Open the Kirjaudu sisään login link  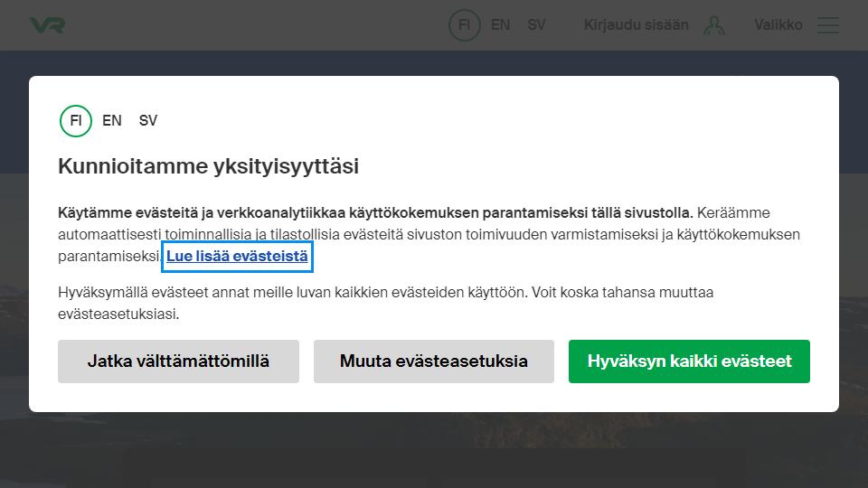[x=636, y=25]
